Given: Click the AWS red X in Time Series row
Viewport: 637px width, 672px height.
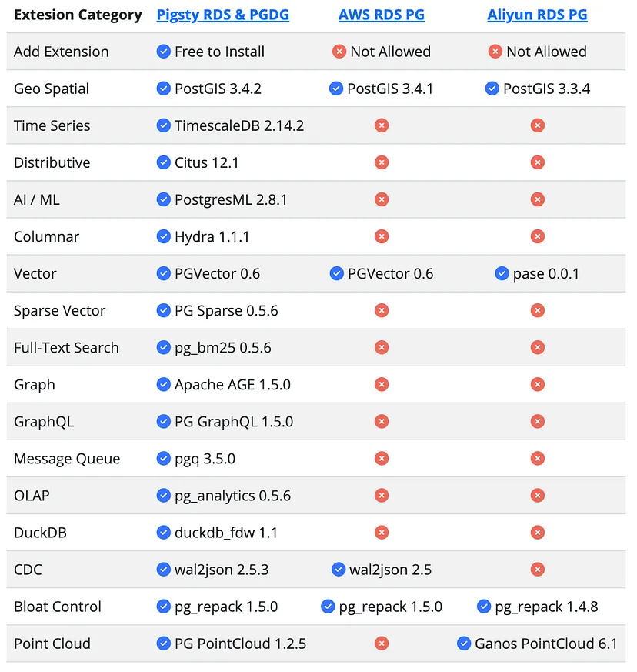Looking at the screenshot, I should (381, 125).
